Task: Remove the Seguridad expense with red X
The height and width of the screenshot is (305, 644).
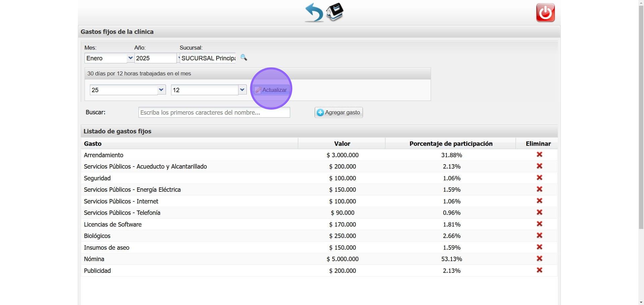Action: click(x=539, y=178)
